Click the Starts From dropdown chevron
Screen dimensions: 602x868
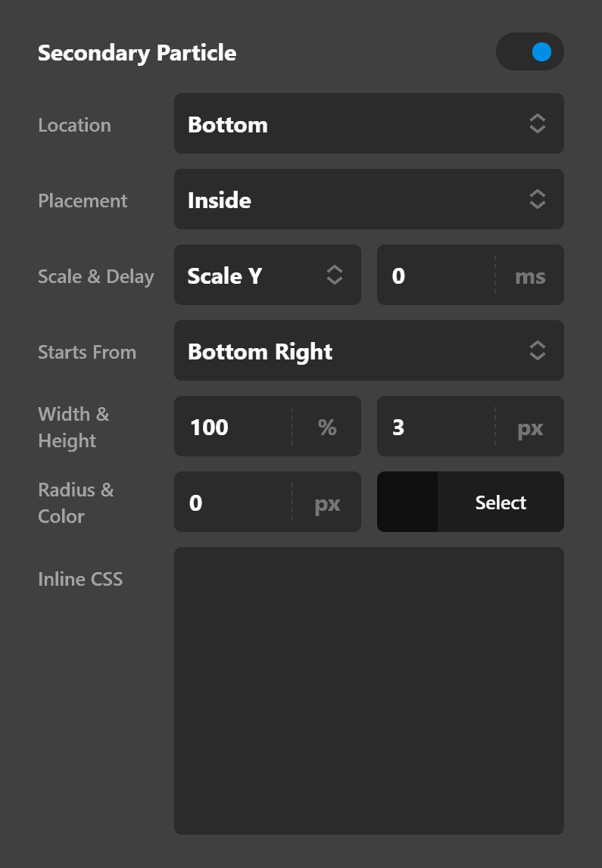538,350
